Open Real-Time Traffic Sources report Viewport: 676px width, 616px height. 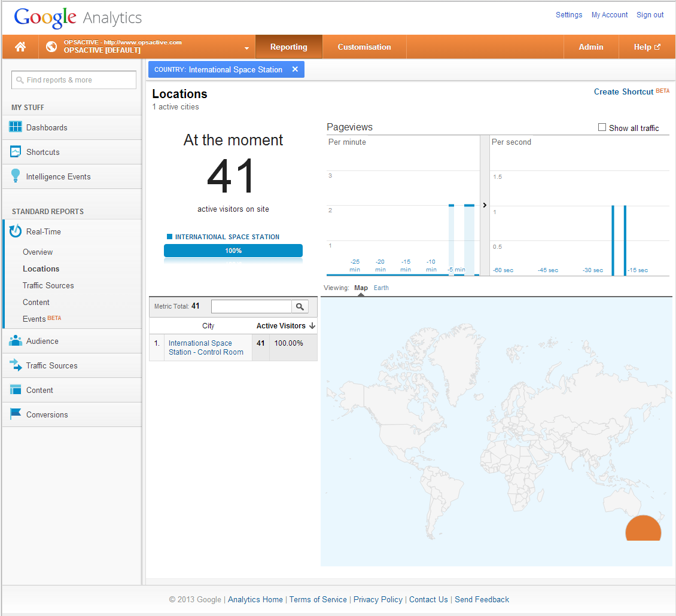48,285
